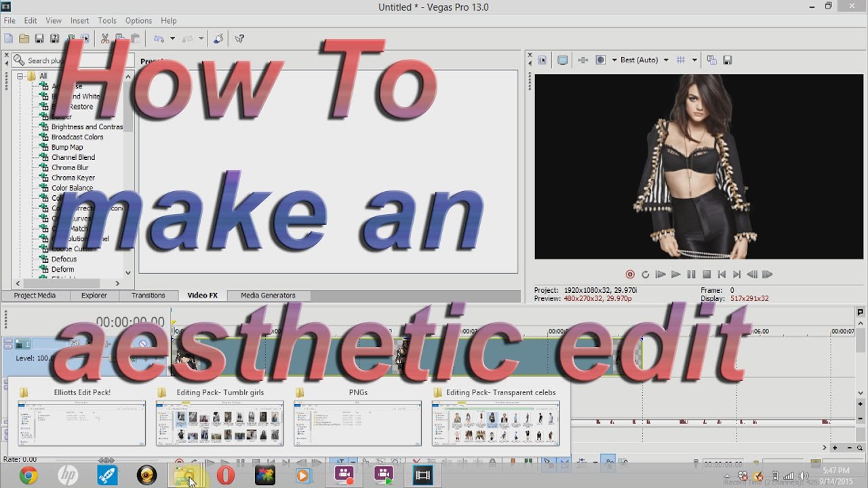
Task: Open Editing Pack- Tumblr girls window thumbnail
Action: [220, 423]
